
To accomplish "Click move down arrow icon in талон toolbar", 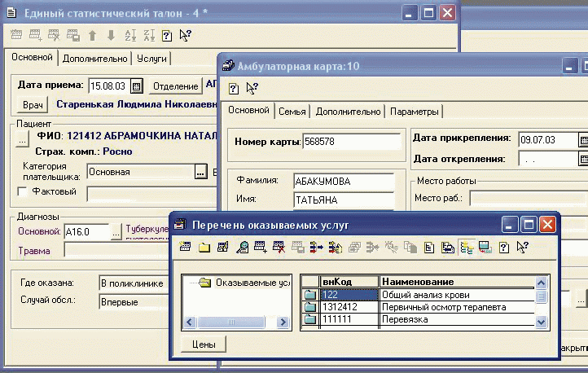I will pyautogui.click(x=111, y=36).
